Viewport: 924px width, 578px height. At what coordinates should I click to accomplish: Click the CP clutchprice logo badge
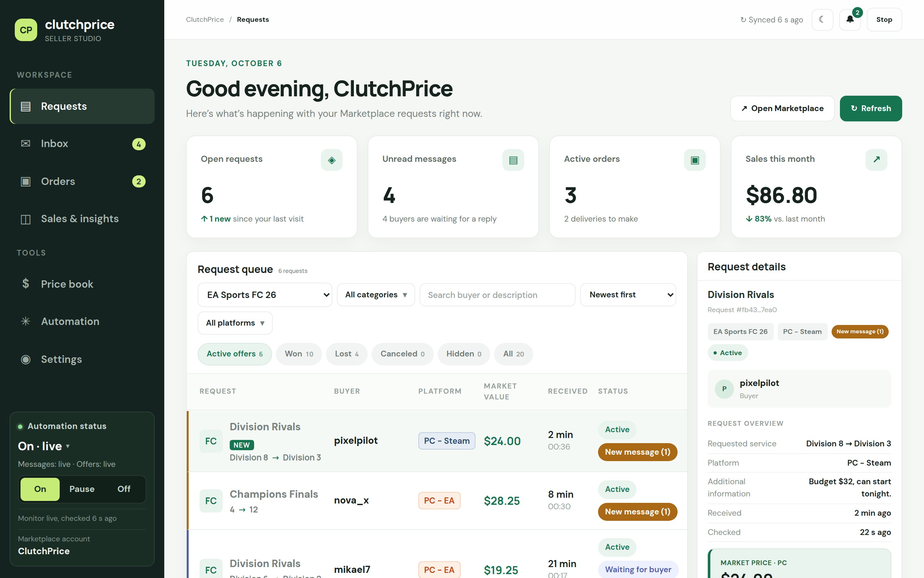pos(26,30)
